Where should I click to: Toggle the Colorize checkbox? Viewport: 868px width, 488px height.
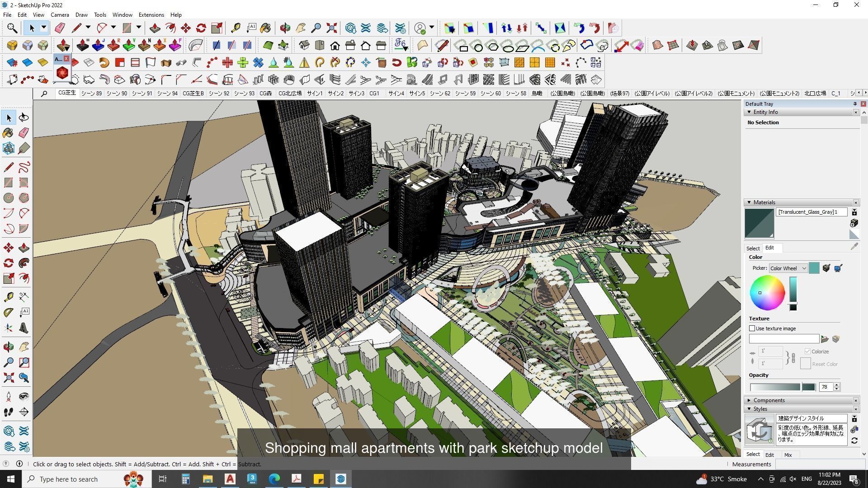click(807, 352)
